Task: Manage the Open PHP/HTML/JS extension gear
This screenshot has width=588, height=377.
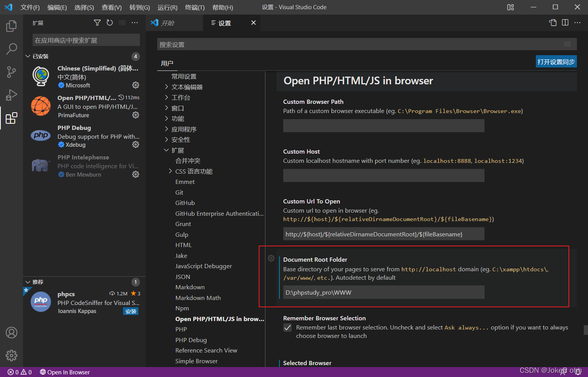Action: (x=136, y=115)
